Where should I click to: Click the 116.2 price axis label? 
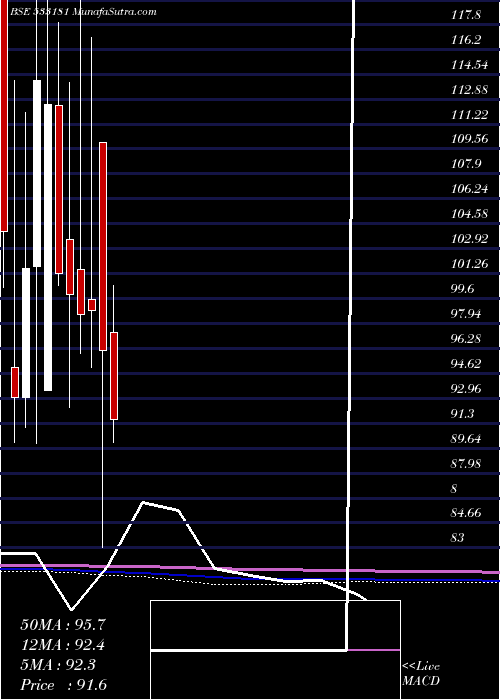[x=465, y=40]
